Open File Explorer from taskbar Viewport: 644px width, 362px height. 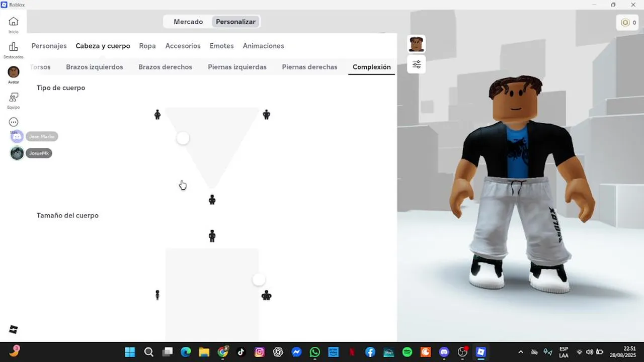[x=204, y=352]
